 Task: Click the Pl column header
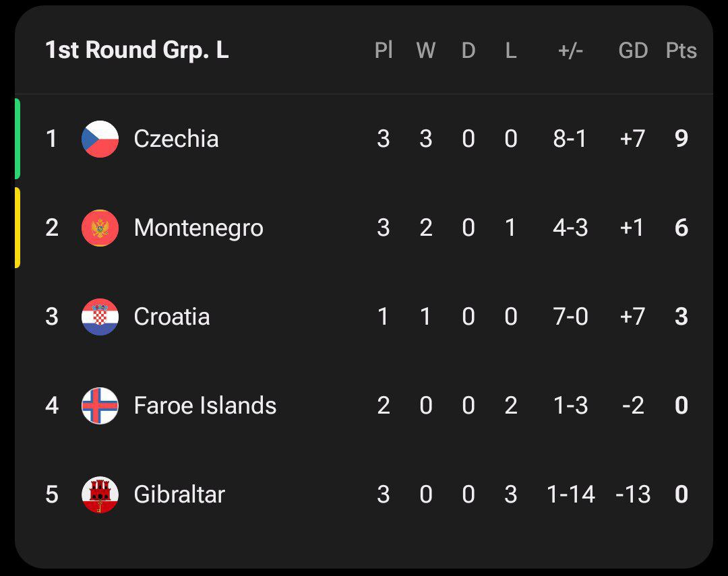click(384, 51)
